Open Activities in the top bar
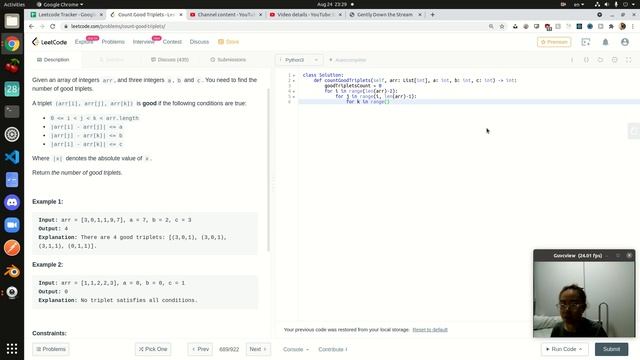 (x=14, y=4)
